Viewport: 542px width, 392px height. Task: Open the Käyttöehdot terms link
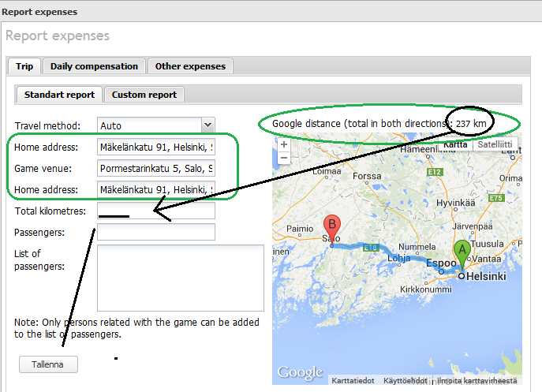pyautogui.click(x=405, y=381)
